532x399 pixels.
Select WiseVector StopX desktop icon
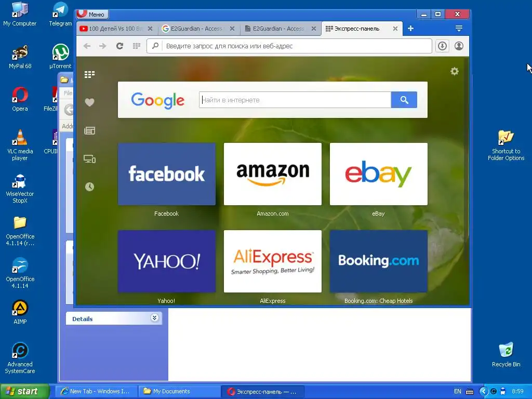[20, 188]
